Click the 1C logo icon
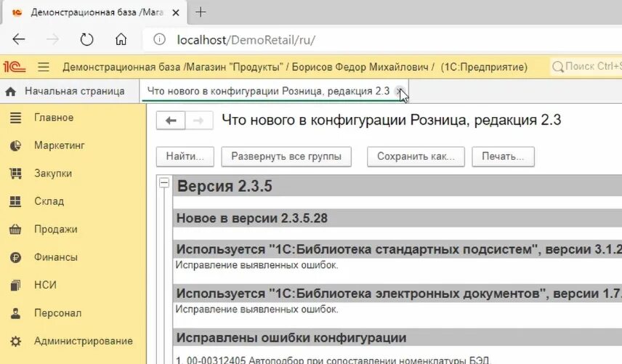Image resolution: width=622 pixels, height=364 pixels. (15, 67)
